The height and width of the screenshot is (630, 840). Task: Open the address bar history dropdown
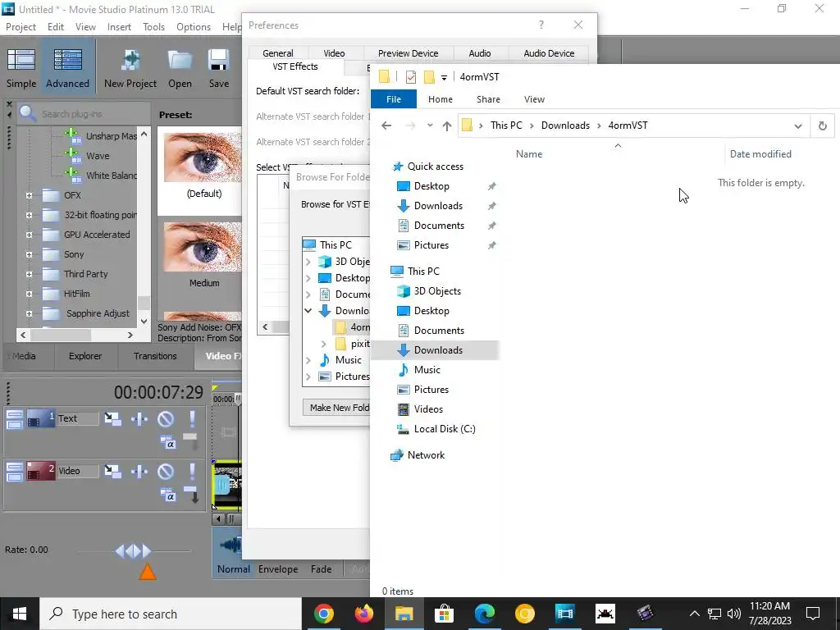coord(798,126)
